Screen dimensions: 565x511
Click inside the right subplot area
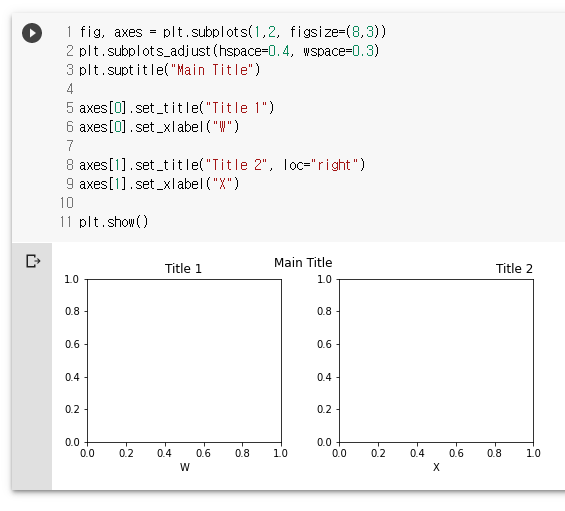click(x=436, y=361)
